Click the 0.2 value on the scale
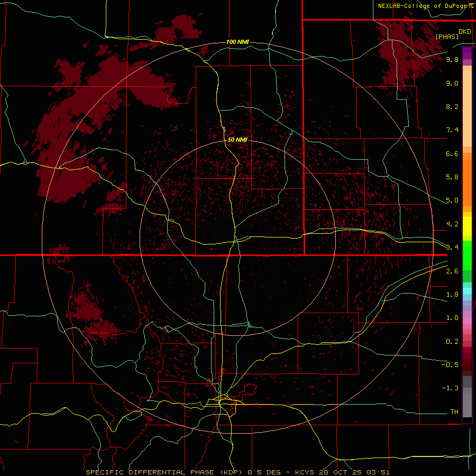The width and height of the screenshot is (476, 476). [452, 342]
